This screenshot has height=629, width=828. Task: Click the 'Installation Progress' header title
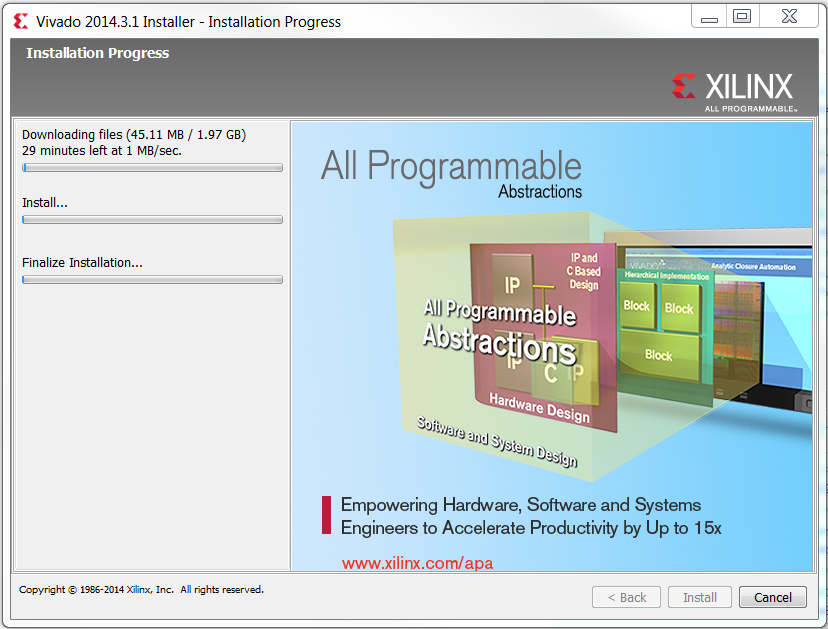(98, 53)
